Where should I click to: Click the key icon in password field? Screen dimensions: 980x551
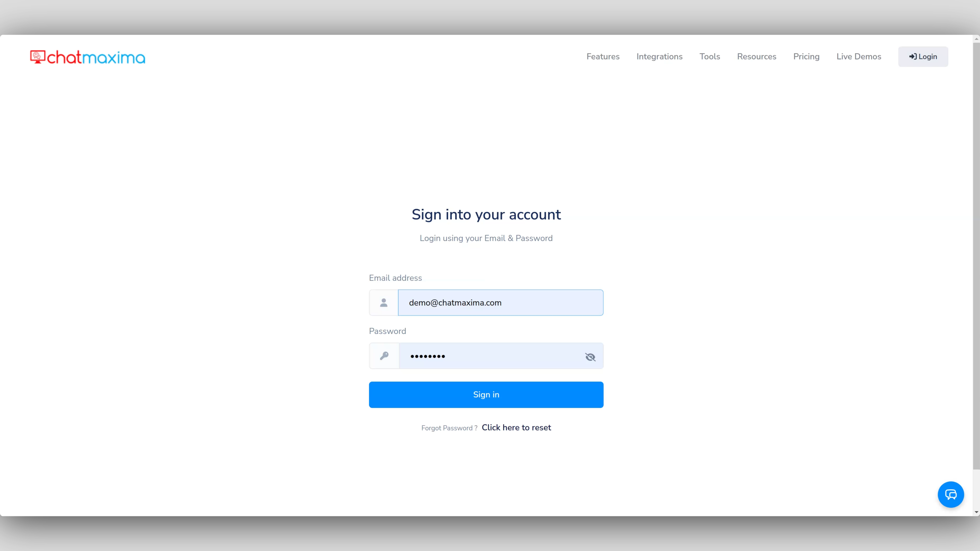[384, 355]
